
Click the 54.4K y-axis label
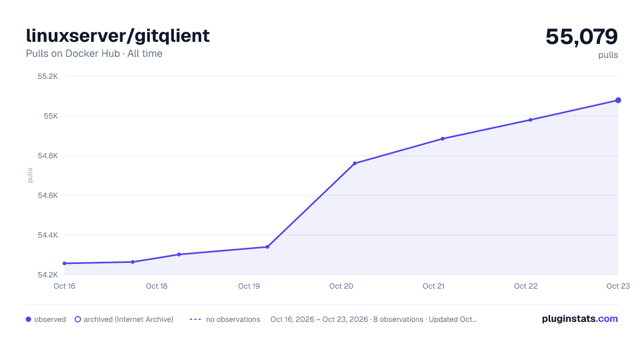coord(47,235)
